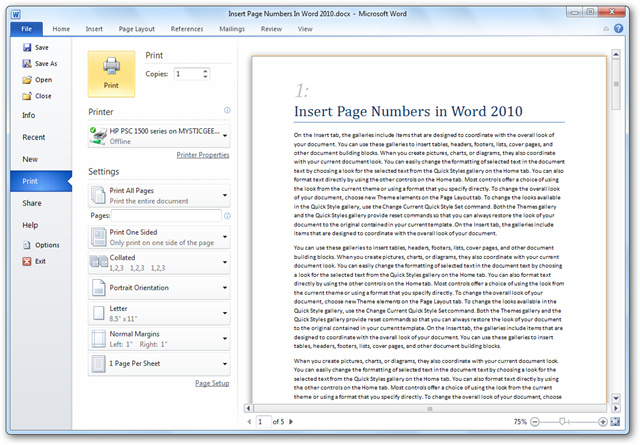Click the Printer Properties link
This screenshot has height=445, width=640.
pyautogui.click(x=203, y=155)
